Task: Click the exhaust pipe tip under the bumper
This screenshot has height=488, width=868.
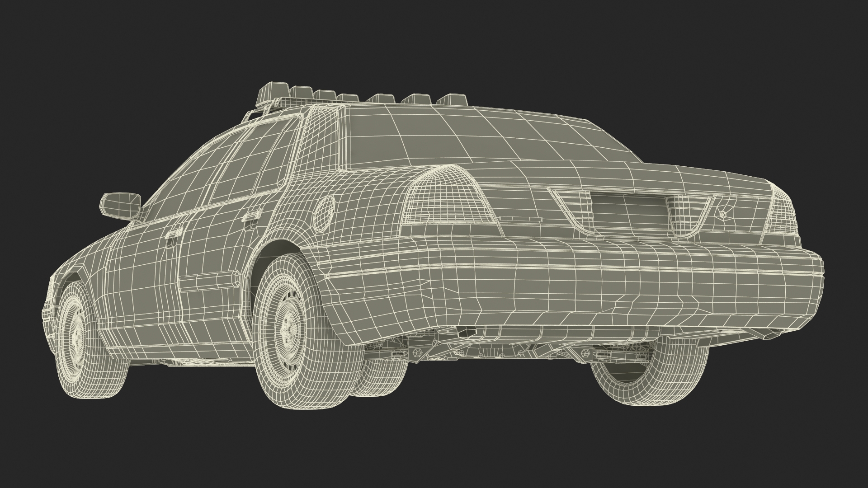Action: tap(467, 332)
